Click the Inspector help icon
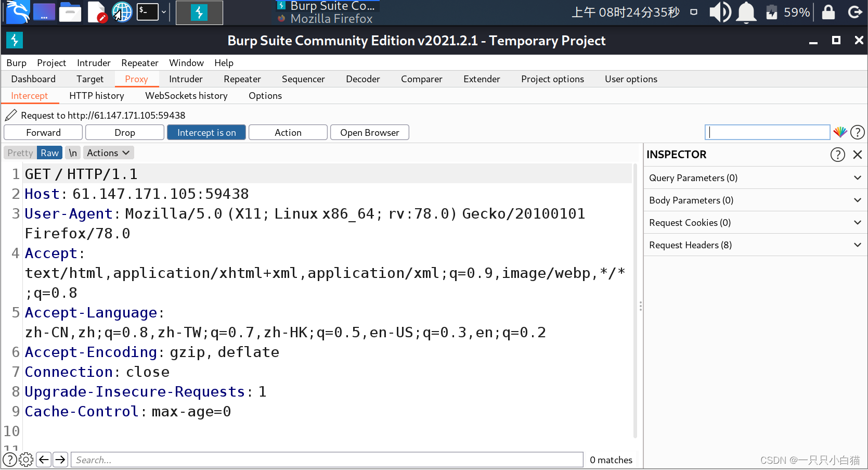The image size is (868, 470). pos(837,155)
